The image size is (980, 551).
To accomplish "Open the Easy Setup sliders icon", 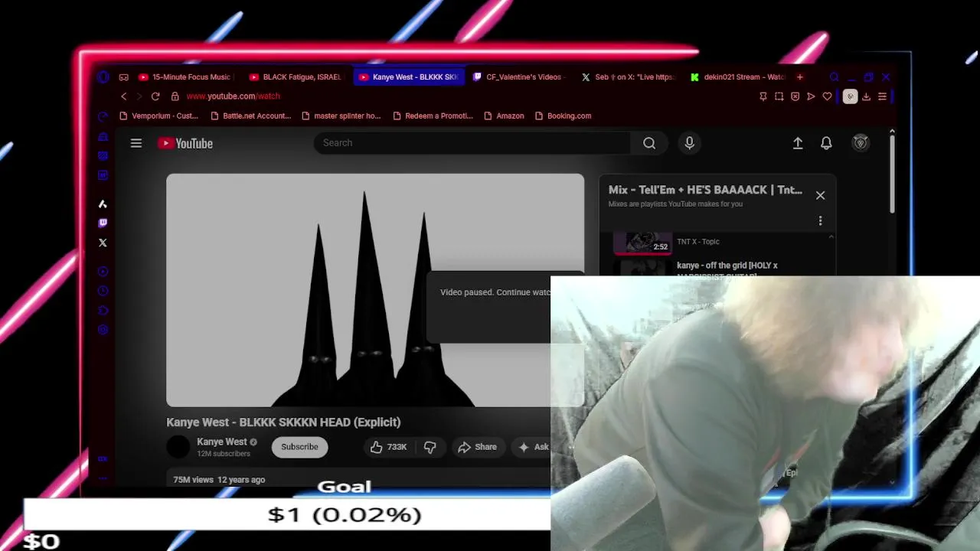I will pyautogui.click(x=882, y=96).
